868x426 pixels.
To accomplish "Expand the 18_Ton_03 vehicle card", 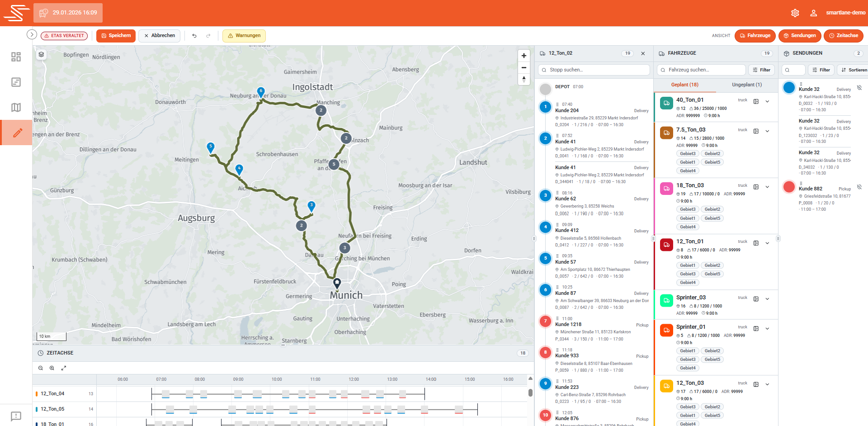I will 767,187.
